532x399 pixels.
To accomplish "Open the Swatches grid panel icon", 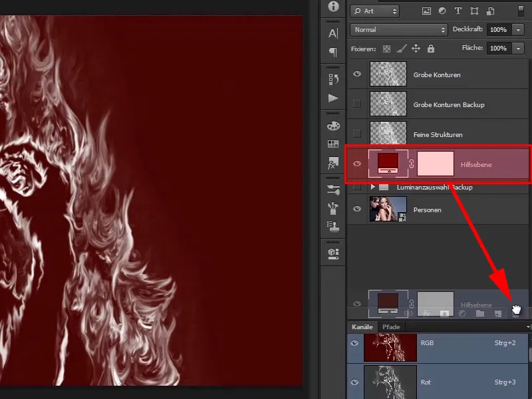I will click(x=333, y=144).
